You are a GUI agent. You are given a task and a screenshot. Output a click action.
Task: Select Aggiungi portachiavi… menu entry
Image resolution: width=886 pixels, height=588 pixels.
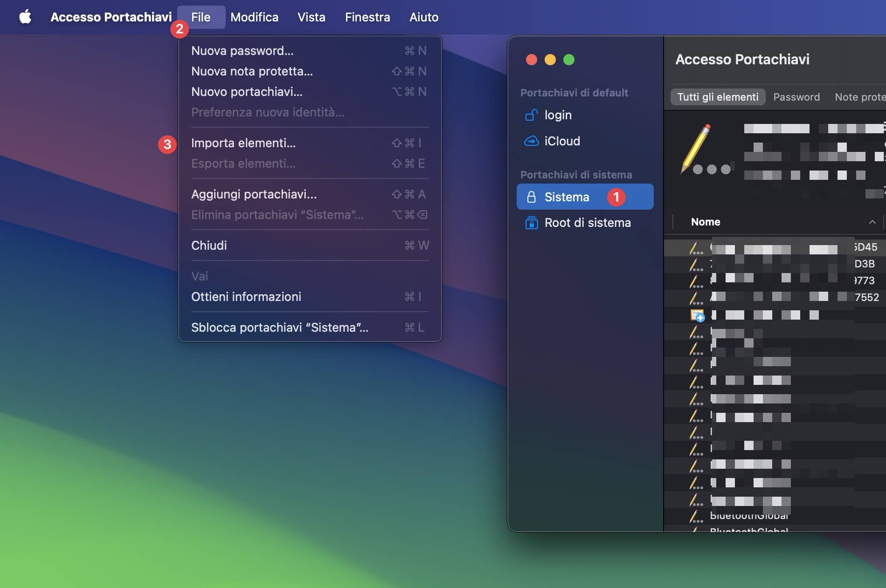[x=310, y=194]
